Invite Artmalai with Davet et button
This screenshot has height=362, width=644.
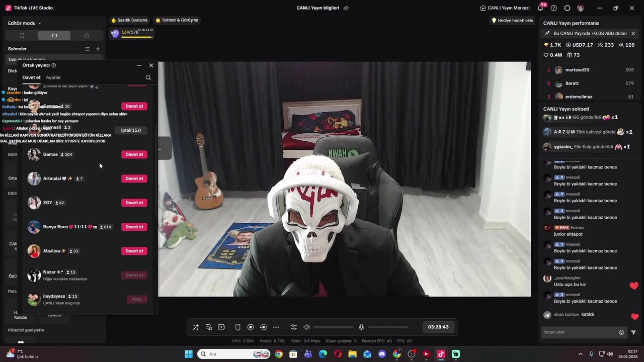point(134,178)
